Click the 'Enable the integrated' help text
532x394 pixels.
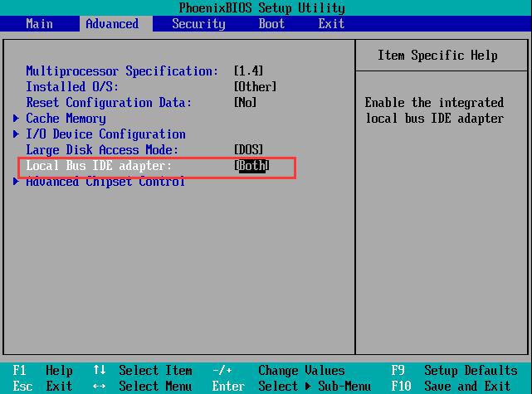434,103
